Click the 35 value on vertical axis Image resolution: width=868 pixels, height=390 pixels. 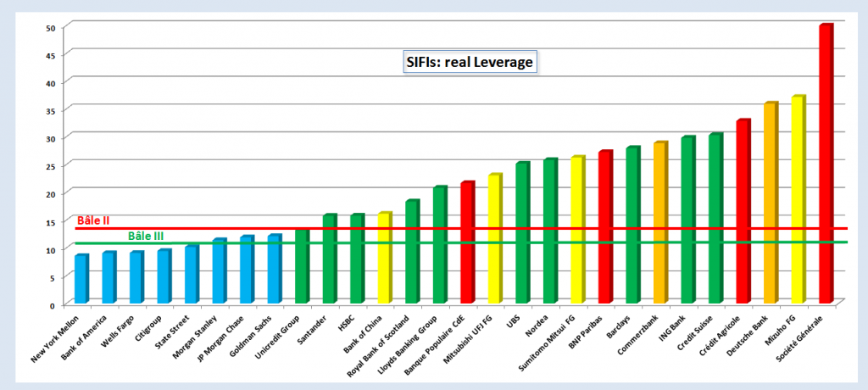click(x=52, y=111)
